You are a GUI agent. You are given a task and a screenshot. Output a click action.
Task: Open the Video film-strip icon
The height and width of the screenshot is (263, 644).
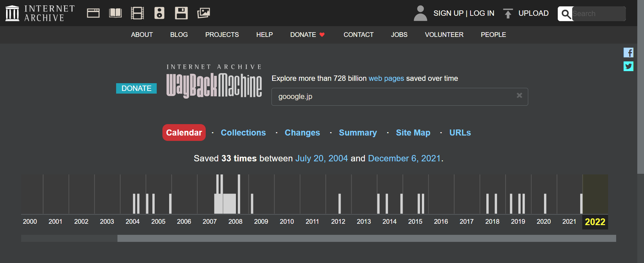tap(137, 13)
